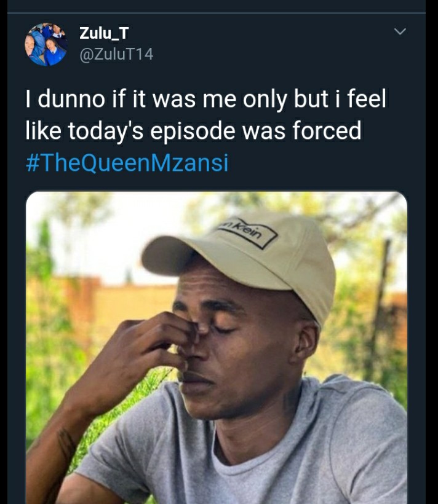
Task: Open Zulu_T's round profile avatar
Action: (46, 44)
